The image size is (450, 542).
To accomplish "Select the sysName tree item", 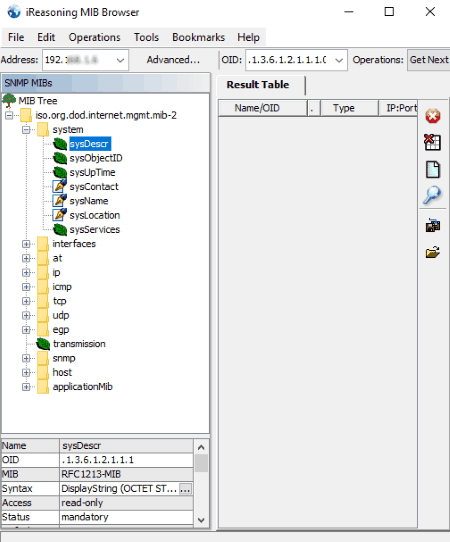I will 89,201.
